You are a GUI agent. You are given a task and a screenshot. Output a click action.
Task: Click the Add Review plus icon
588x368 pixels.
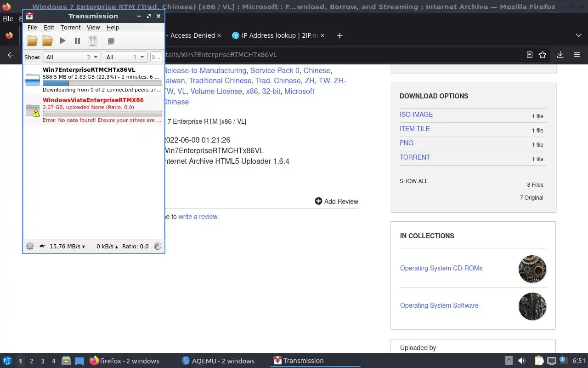click(x=318, y=201)
